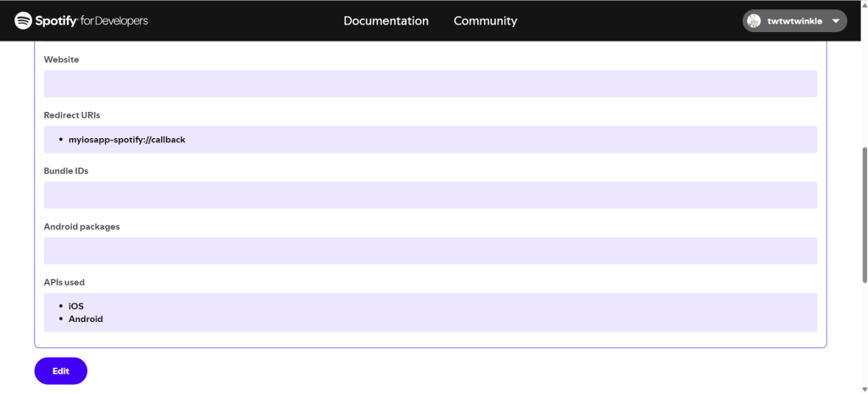Image resolution: width=868 pixels, height=394 pixels.
Task: Click the APIs used label
Action: tap(64, 282)
